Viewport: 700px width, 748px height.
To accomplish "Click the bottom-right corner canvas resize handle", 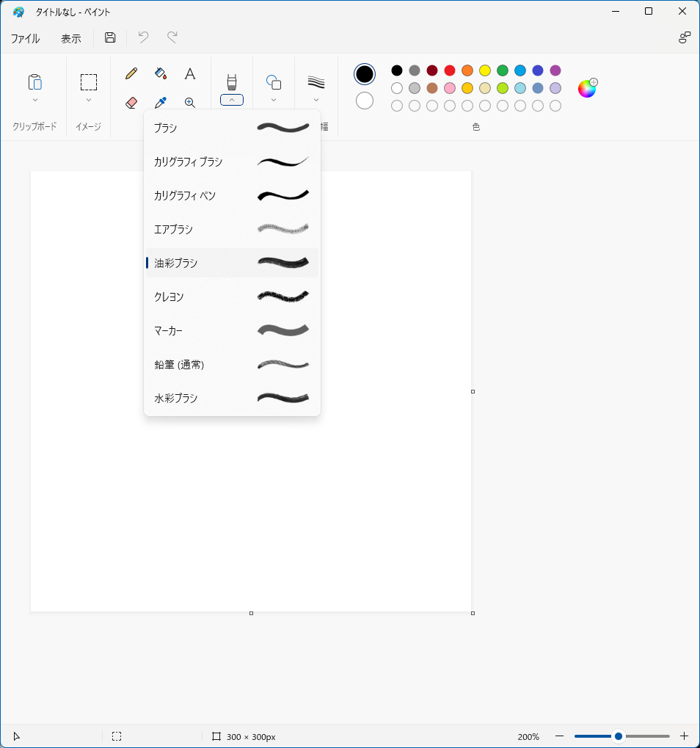I will 473,614.
